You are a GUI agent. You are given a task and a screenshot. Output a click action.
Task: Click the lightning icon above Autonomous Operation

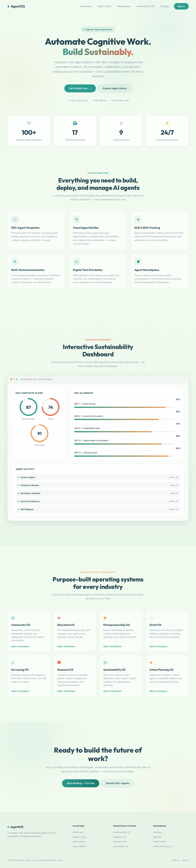pyautogui.click(x=167, y=123)
